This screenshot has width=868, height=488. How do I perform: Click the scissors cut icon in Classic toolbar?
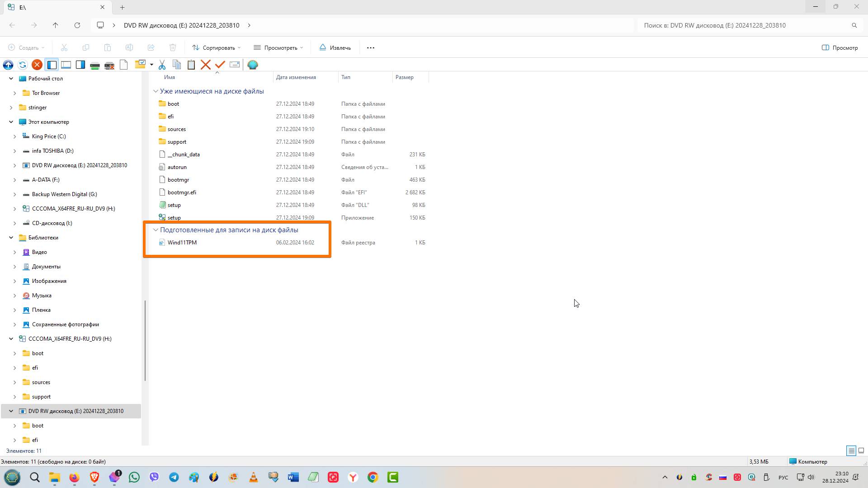click(162, 65)
